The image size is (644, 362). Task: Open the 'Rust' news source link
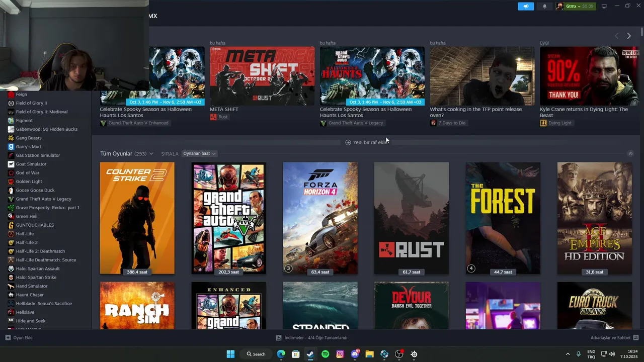tap(219, 117)
